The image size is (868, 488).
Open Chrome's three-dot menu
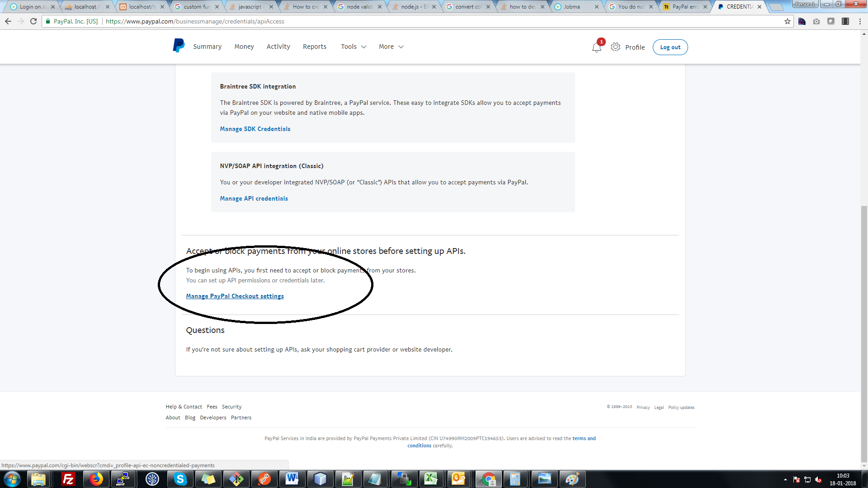859,21
